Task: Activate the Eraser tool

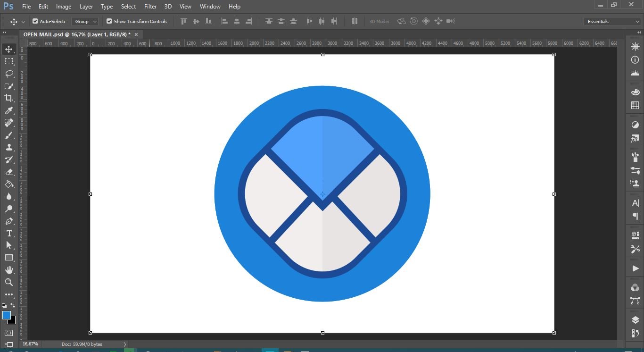Action: coord(9,172)
